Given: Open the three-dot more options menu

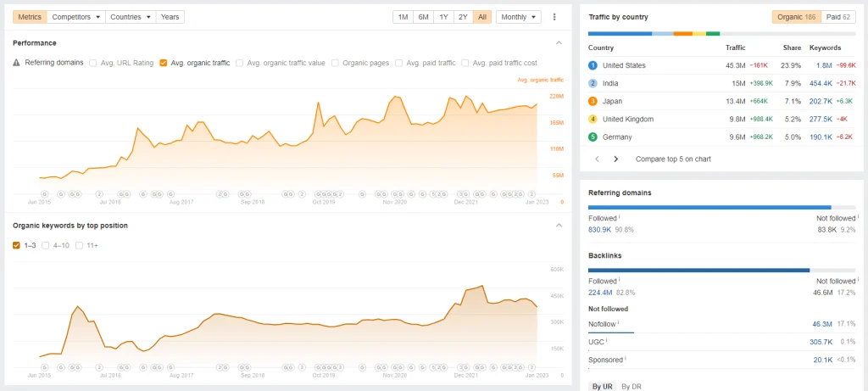Looking at the screenshot, I should tap(554, 17).
